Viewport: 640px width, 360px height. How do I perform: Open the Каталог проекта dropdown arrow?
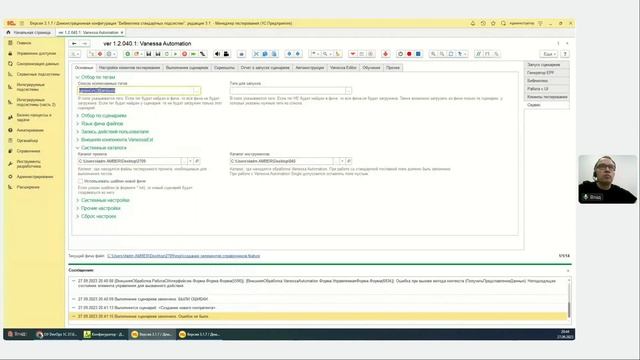[190, 161]
